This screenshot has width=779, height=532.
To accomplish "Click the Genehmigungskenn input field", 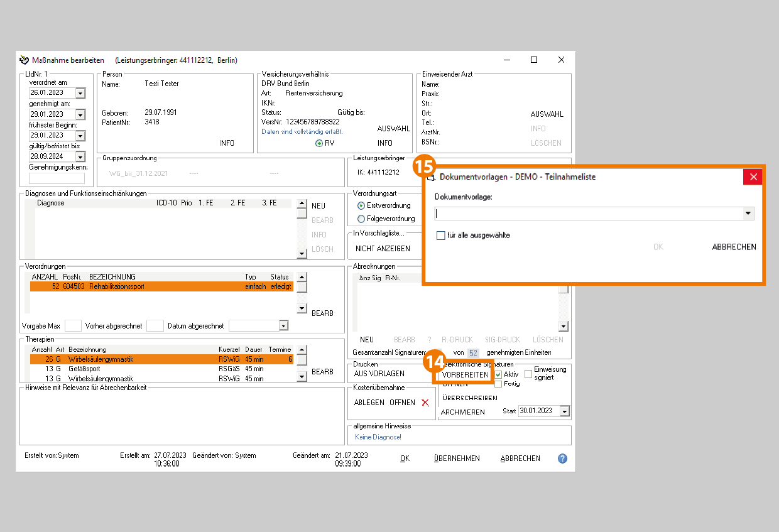I will click(57, 178).
